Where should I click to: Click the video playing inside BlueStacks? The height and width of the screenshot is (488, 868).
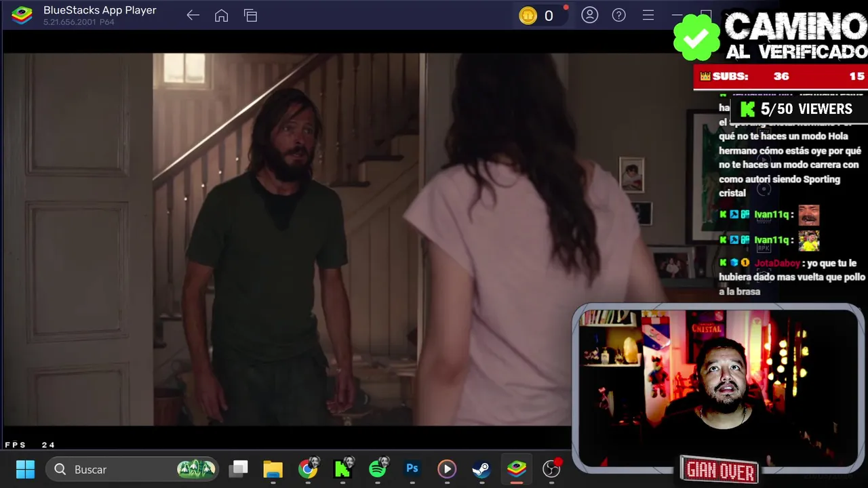tap(286, 239)
